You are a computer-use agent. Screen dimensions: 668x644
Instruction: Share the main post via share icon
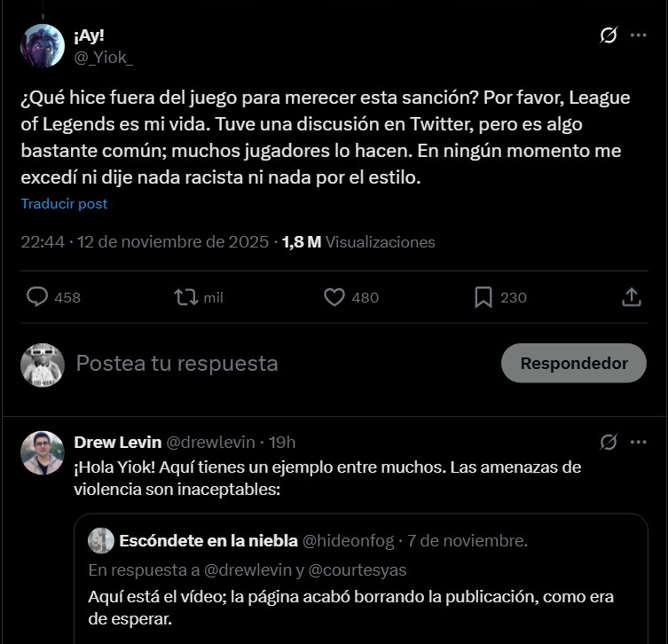pos(632,297)
